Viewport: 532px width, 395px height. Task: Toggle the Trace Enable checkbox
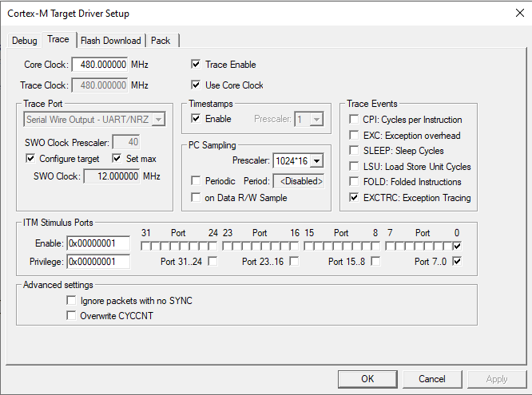196,64
